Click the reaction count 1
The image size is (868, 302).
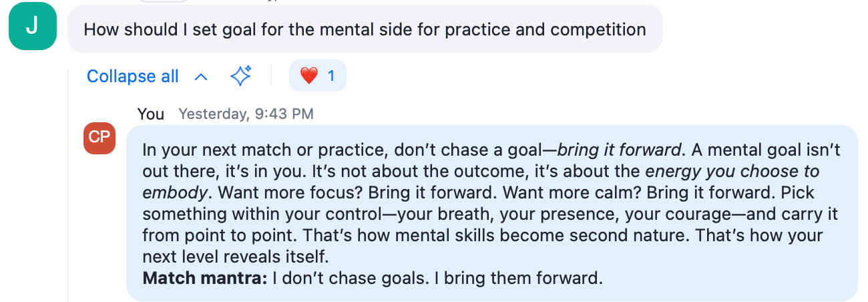(331, 76)
